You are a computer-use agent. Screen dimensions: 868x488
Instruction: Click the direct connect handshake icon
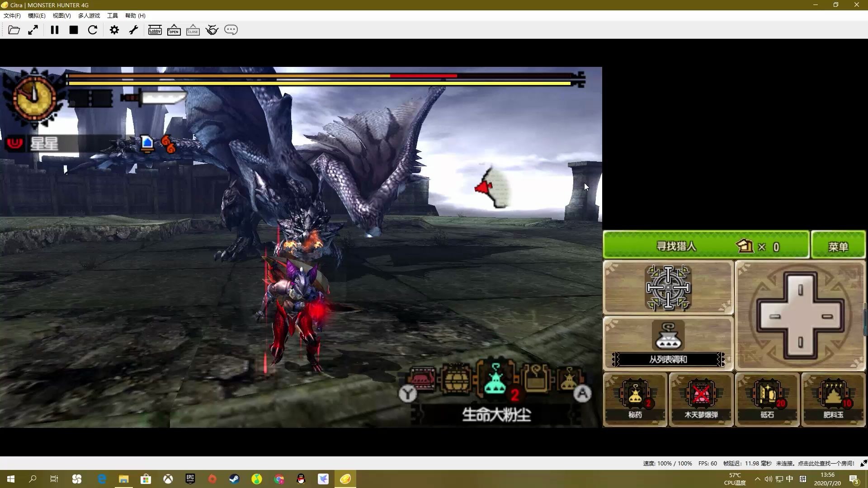(x=212, y=30)
